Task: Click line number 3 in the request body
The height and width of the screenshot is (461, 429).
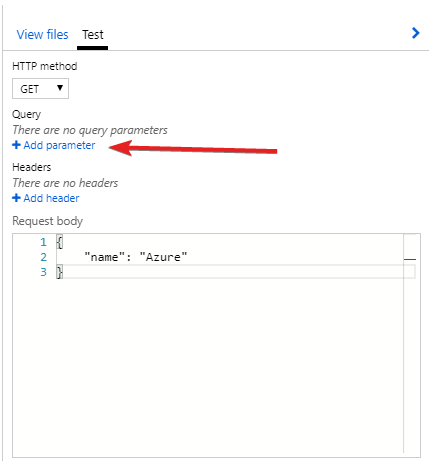Action: click(43, 272)
